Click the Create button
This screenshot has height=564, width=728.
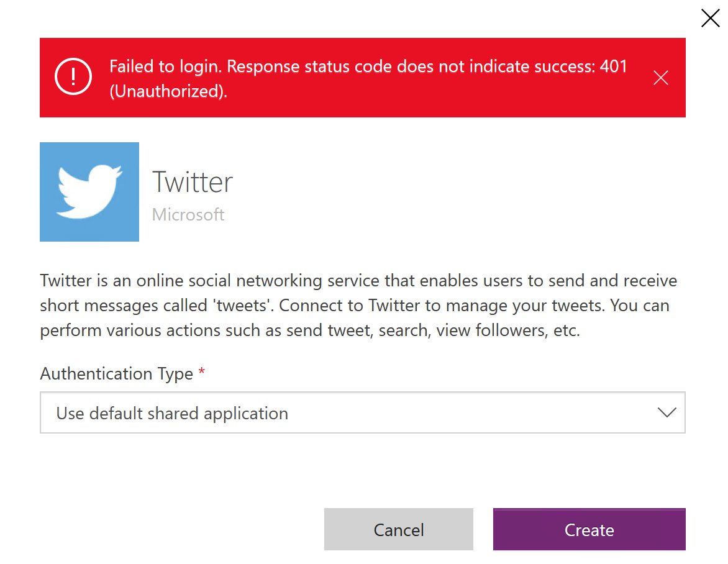pos(589,529)
